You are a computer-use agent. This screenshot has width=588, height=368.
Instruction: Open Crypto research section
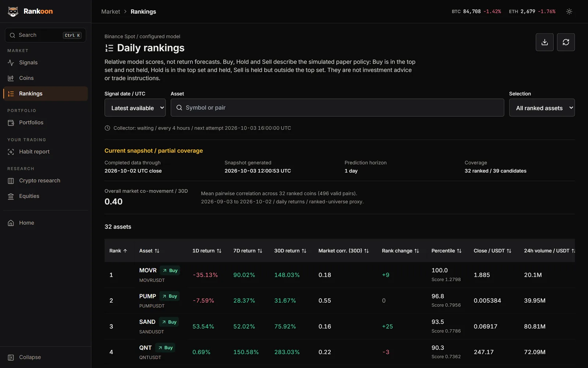coord(46,181)
